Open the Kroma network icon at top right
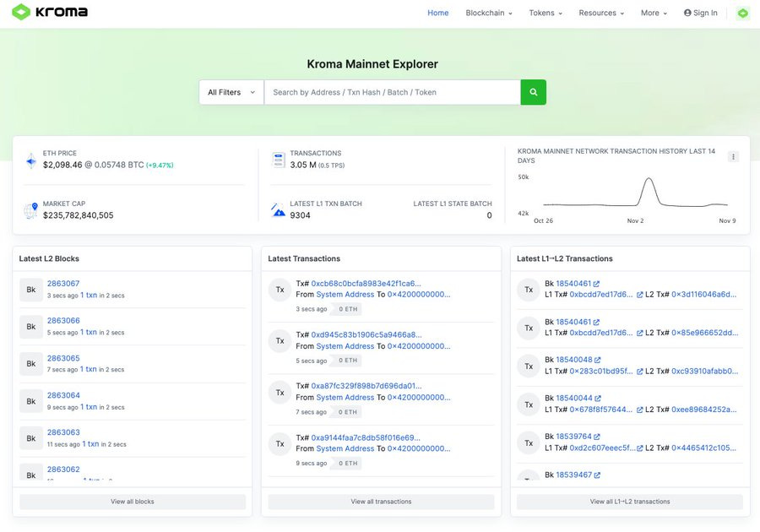The width and height of the screenshot is (760, 532). point(742,13)
